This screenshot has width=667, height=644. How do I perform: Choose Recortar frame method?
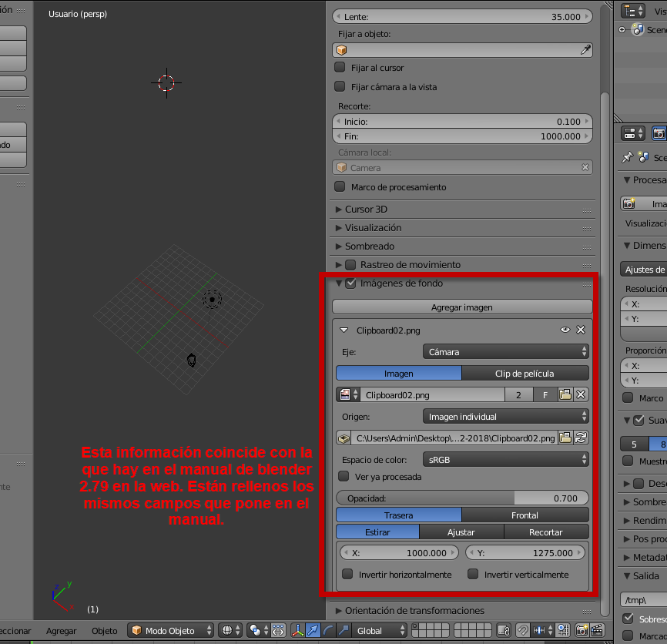pyautogui.click(x=546, y=532)
